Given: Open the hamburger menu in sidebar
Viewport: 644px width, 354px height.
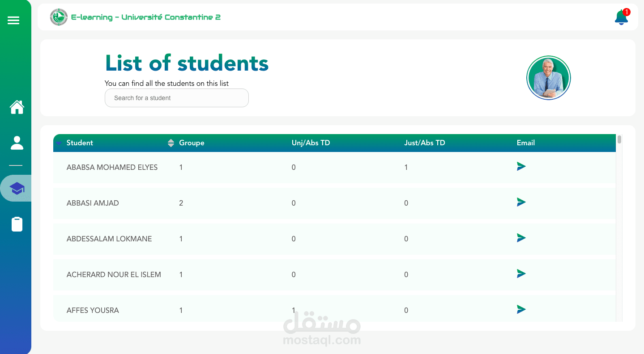Looking at the screenshot, I should tap(13, 20).
